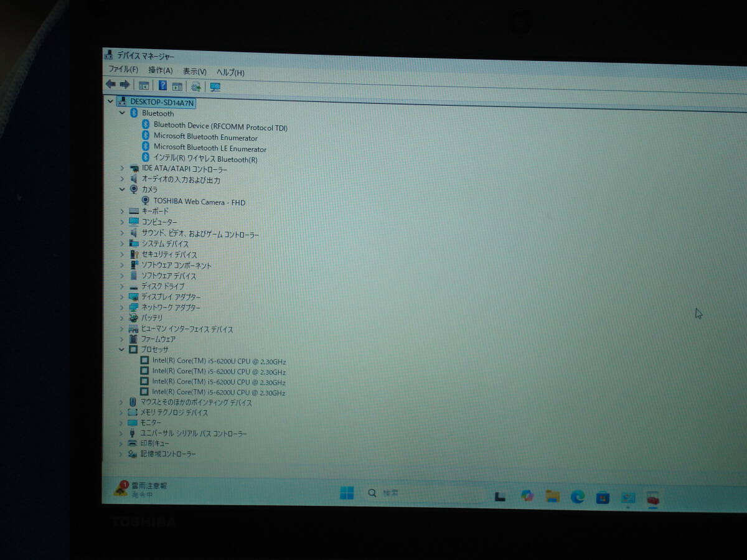
Task: Collapse the プロセッサ category
Action: [x=122, y=349]
